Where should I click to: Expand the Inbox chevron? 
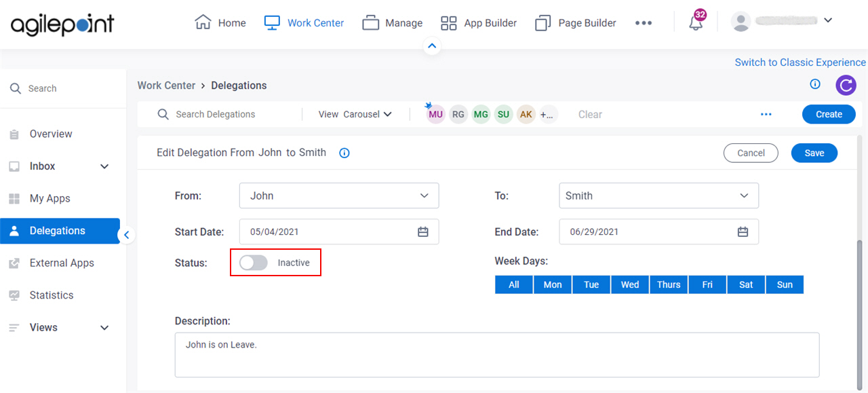pyautogui.click(x=104, y=166)
